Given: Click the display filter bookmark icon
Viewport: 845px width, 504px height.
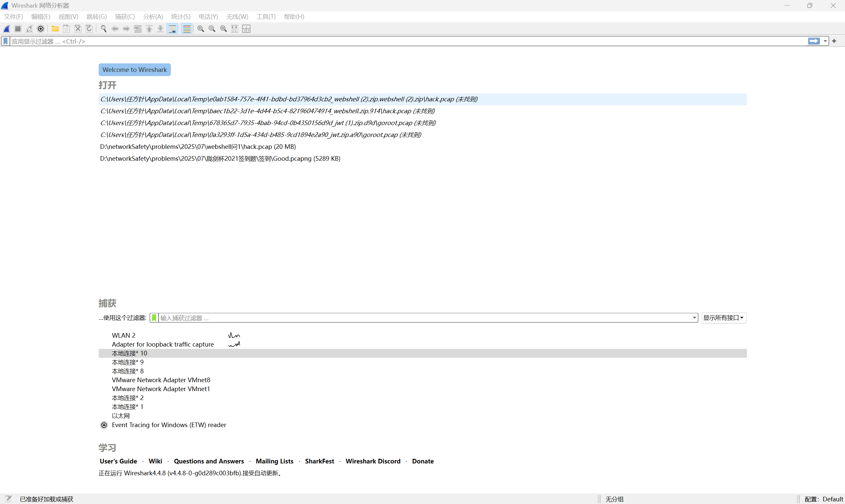Looking at the screenshot, I should [x=5, y=41].
